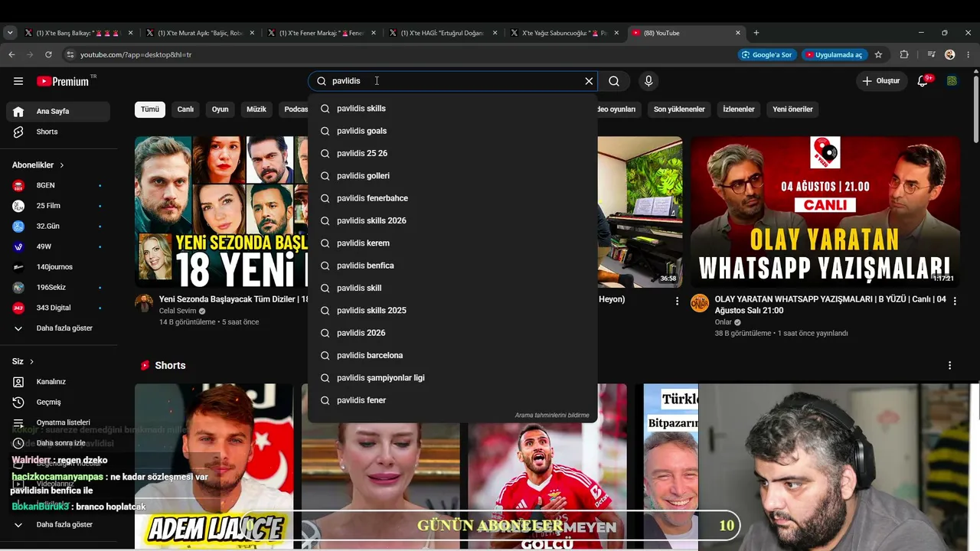Click the magnifier search button
The width and height of the screenshot is (980, 551).
tap(614, 81)
